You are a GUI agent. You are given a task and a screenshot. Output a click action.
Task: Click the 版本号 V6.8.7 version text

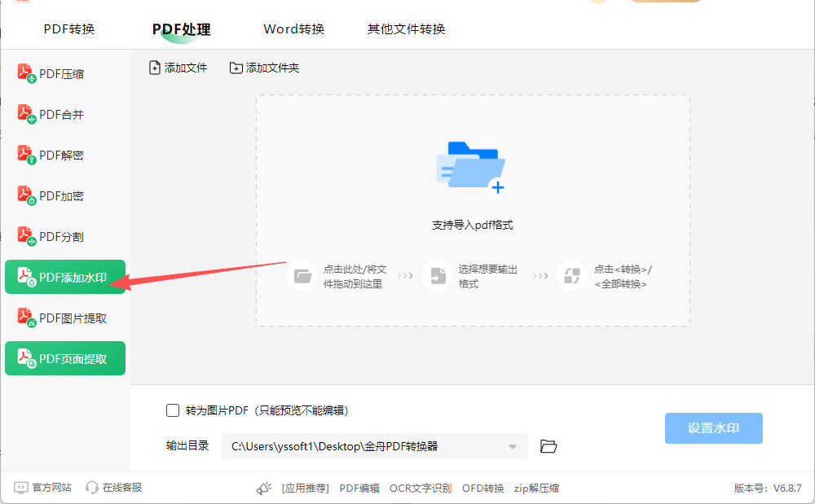coord(768,488)
